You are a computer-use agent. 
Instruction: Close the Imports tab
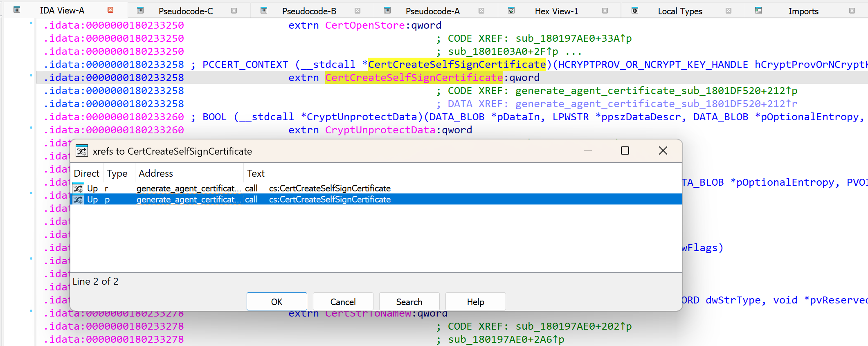852,11
